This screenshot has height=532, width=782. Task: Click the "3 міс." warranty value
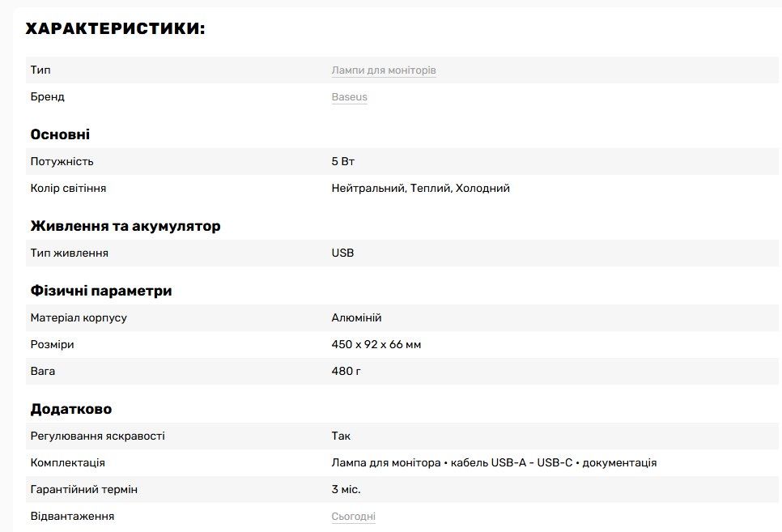(x=346, y=489)
